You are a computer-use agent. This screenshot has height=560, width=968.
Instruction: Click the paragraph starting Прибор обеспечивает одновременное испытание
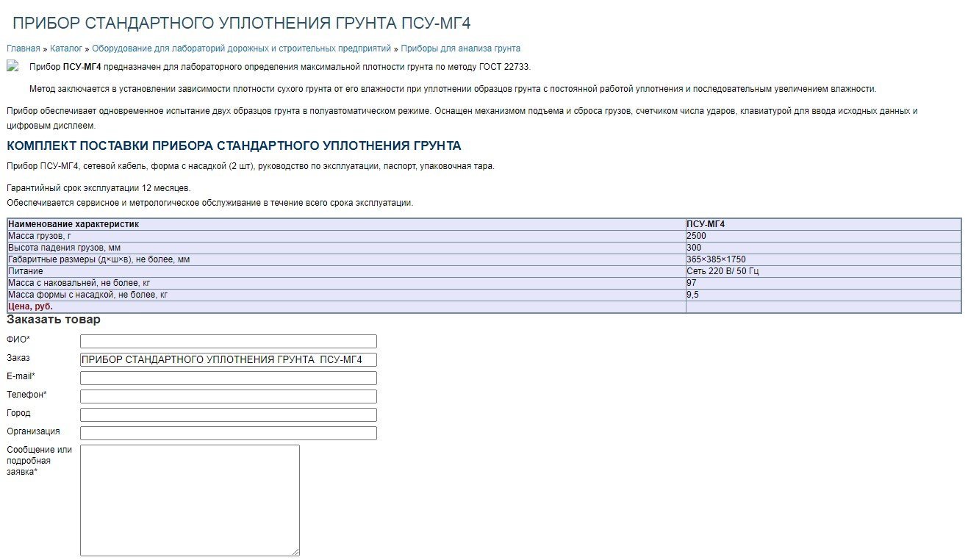point(462,118)
